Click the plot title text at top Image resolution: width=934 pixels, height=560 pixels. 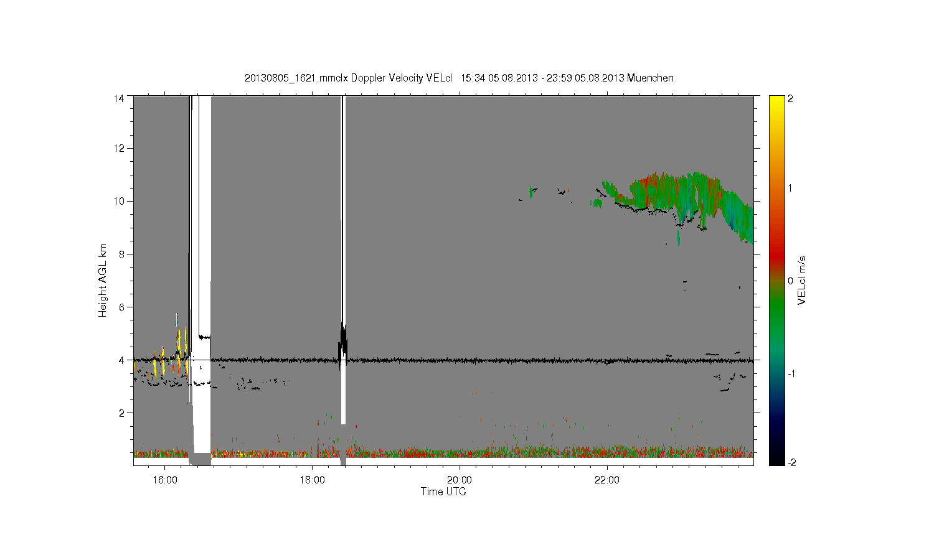point(459,78)
